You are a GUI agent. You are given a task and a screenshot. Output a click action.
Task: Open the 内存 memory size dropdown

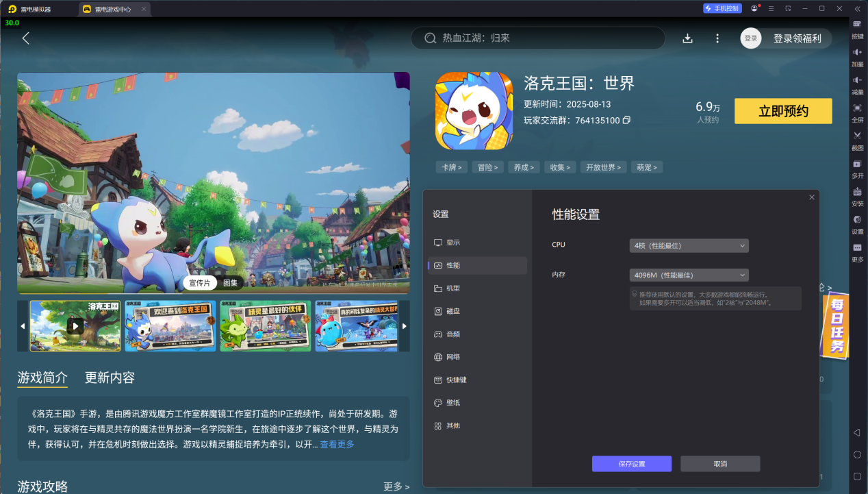pos(689,275)
